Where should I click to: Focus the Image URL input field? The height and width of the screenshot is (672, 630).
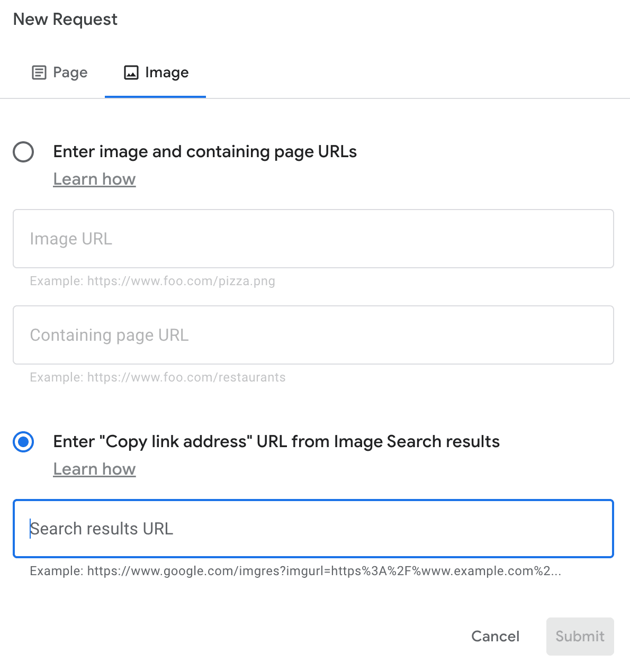[x=313, y=239]
